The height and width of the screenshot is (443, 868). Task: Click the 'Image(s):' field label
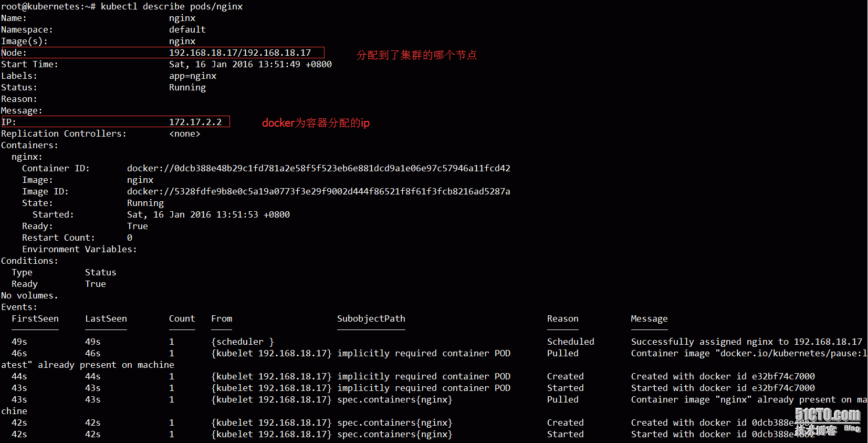coord(24,42)
